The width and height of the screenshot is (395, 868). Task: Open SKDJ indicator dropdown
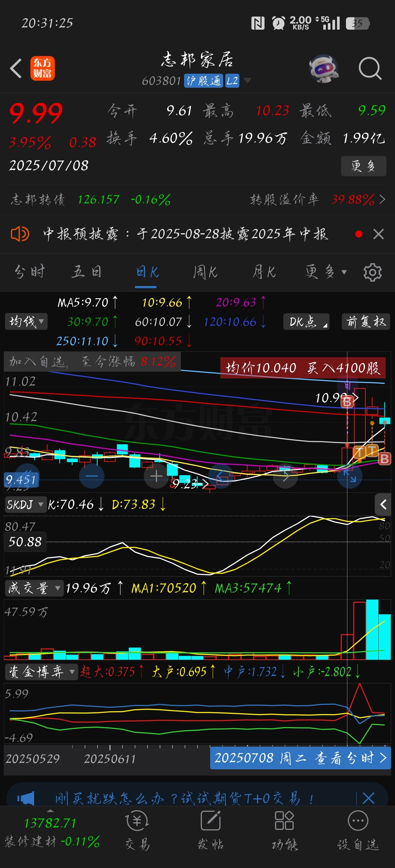pyautogui.click(x=25, y=505)
